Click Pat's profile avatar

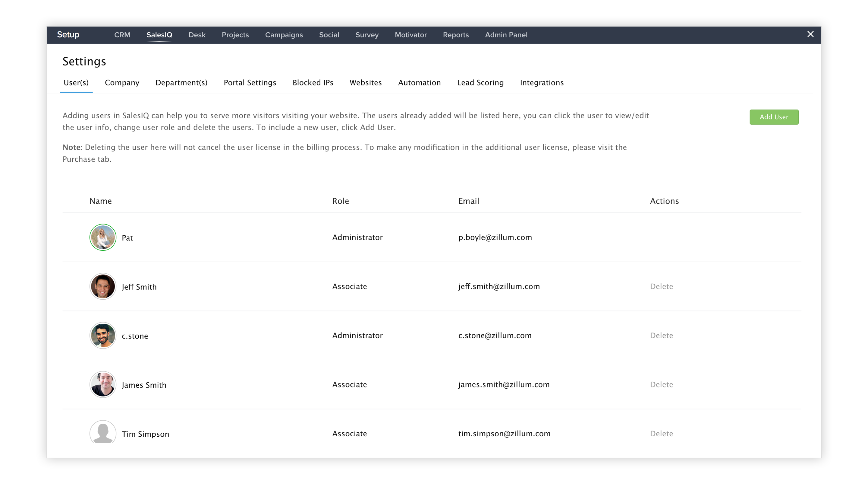click(103, 237)
